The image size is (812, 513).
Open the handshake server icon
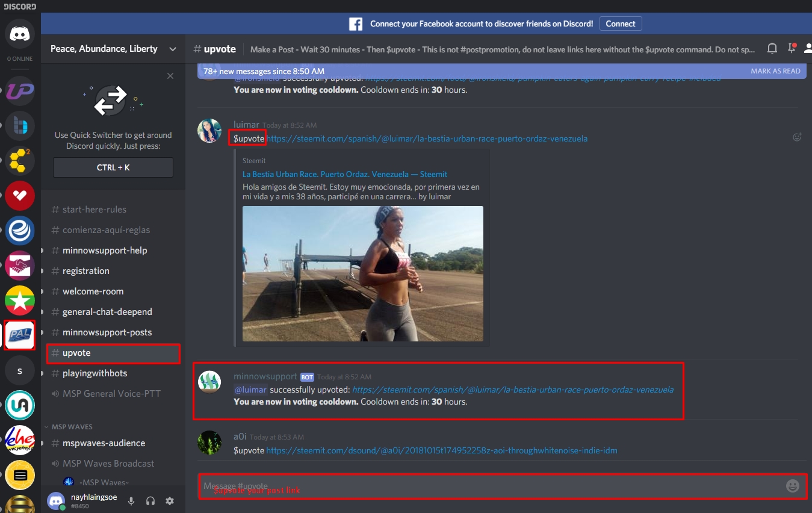pyautogui.click(x=20, y=266)
